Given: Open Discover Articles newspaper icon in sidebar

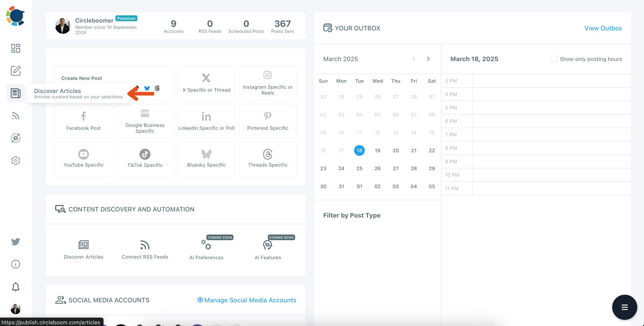Looking at the screenshot, I should (16, 93).
